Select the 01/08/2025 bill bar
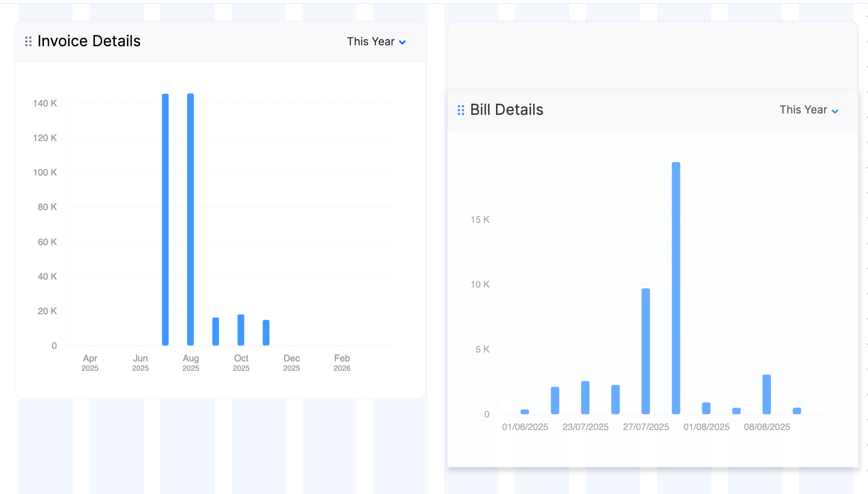 pyautogui.click(x=706, y=408)
